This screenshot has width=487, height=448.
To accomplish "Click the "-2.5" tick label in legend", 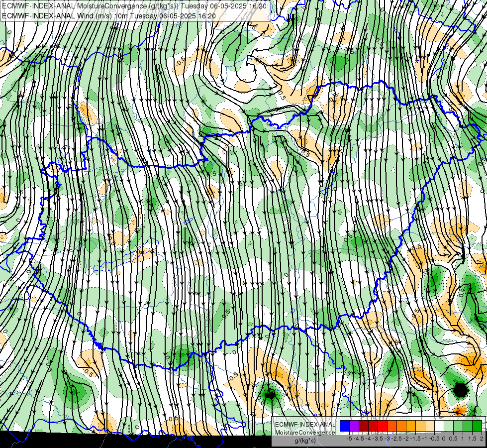I will tap(396, 439).
